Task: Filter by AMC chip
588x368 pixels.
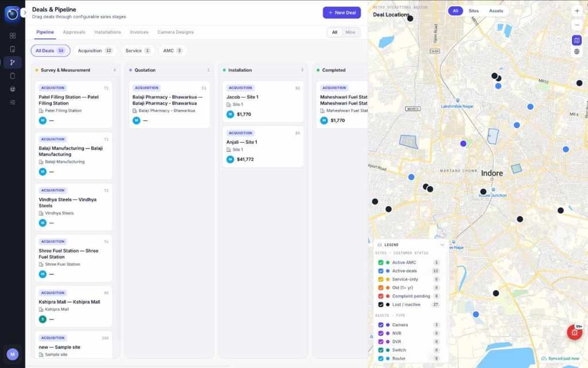Action: (172, 51)
